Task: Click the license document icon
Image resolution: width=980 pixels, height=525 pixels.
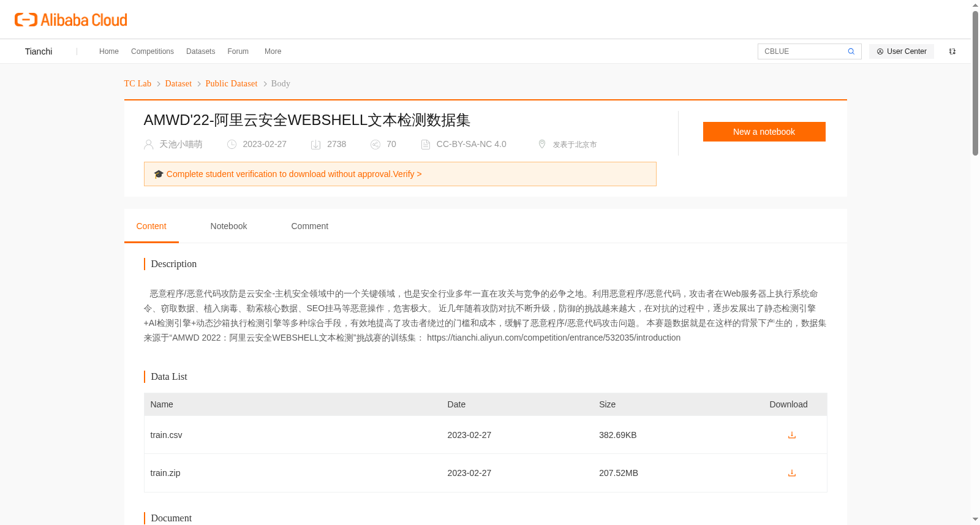Action: tap(425, 145)
